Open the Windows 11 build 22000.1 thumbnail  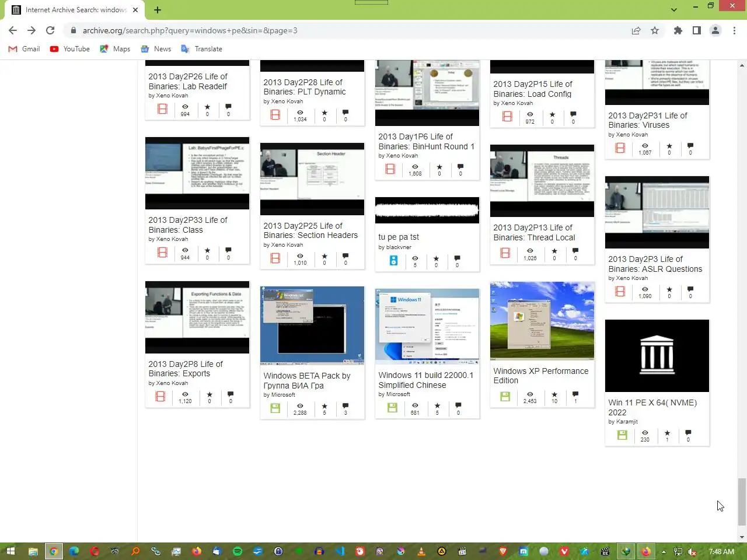tap(427, 326)
